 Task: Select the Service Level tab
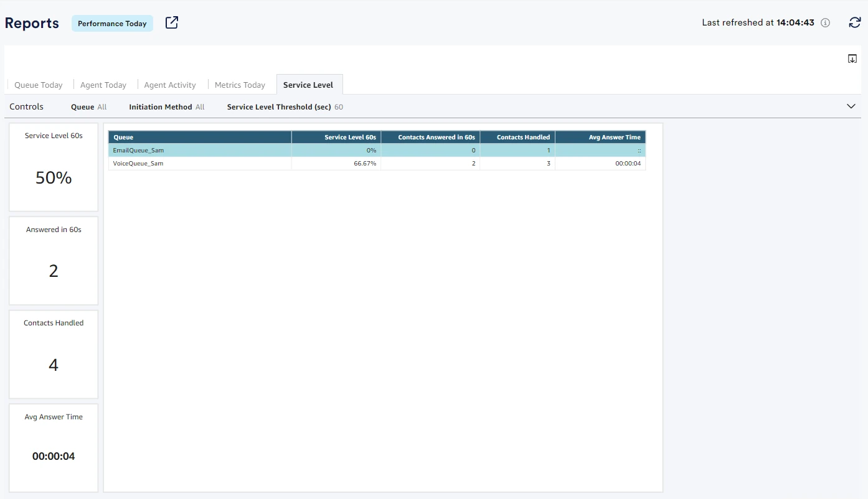[x=308, y=85]
